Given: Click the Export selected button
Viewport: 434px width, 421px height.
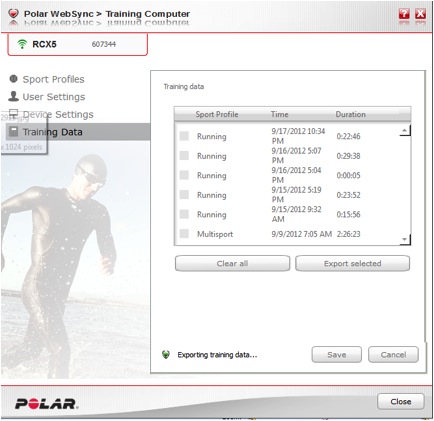Looking at the screenshot, I should (352, 263).
